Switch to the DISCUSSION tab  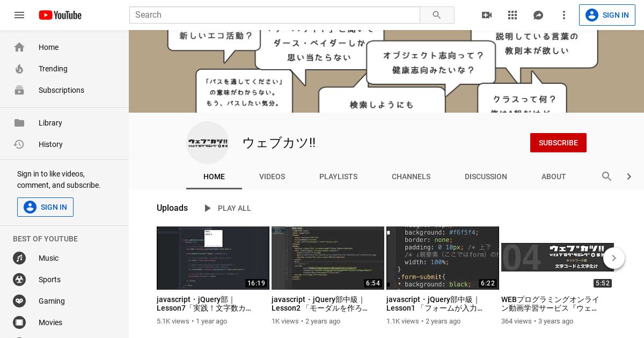tap(486, 177)
